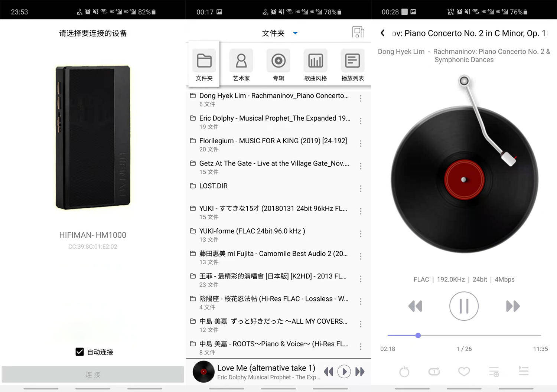
Task: Skip to next track in mini player
Action: coord(360,372)
